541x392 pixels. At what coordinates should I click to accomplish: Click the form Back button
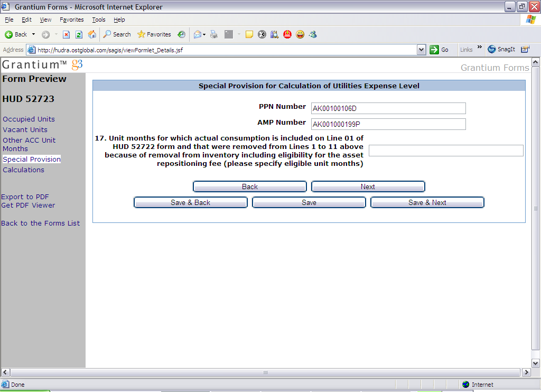pos(250,186)
